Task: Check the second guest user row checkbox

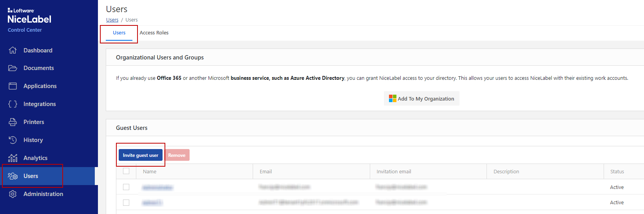Action: coord(126,203)
